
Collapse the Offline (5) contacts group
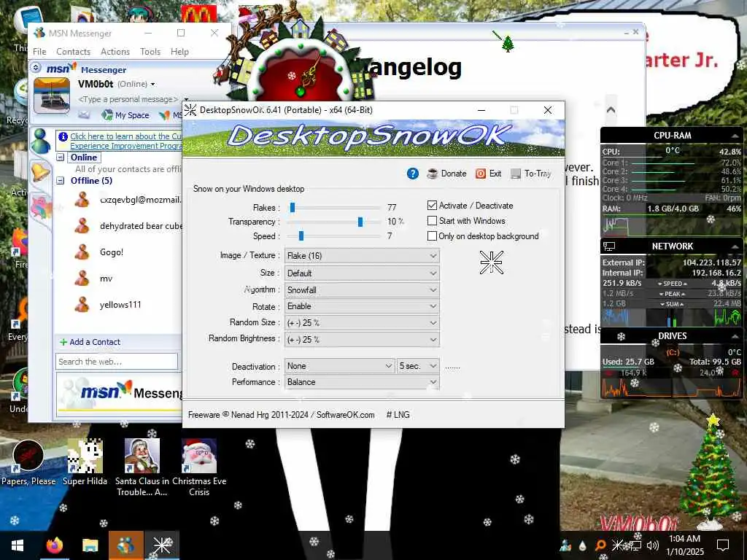pyautogui.click(x=61, y=181)
